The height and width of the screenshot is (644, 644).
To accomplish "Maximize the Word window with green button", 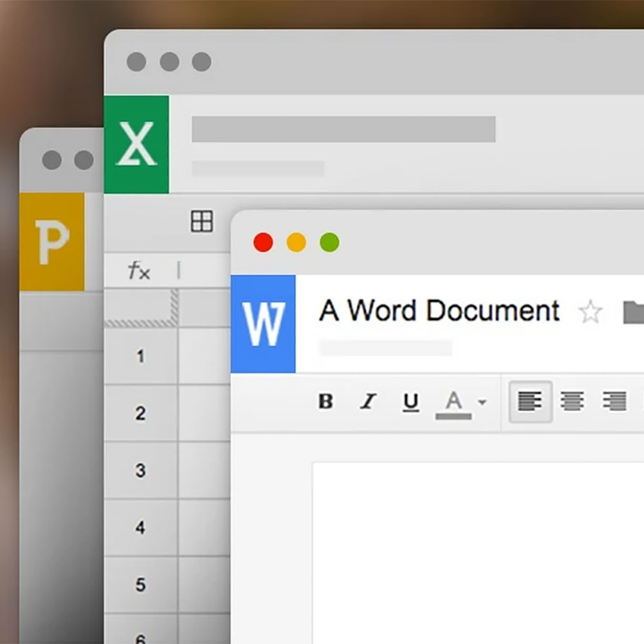I will click(x=329, y=242).
